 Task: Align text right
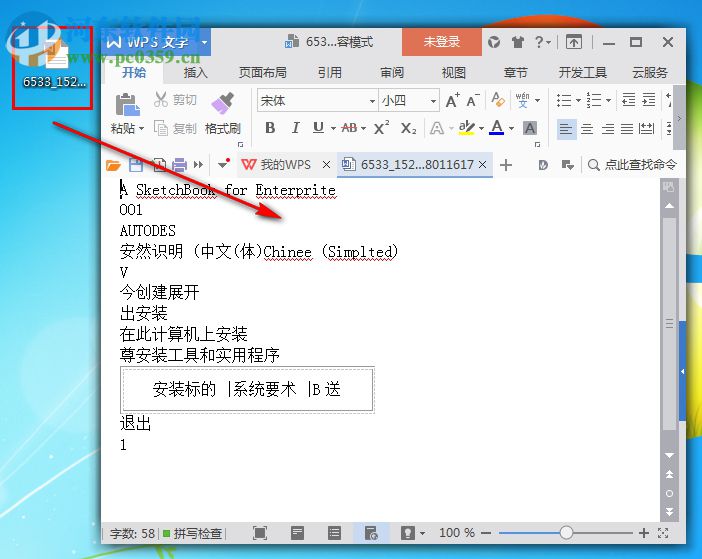(x=608, y=129)
